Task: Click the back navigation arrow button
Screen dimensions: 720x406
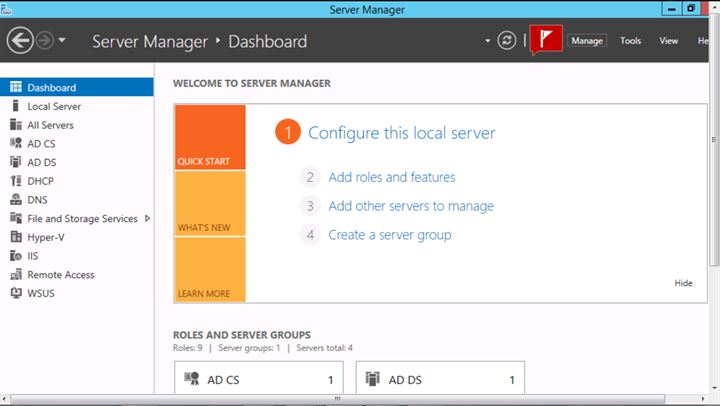Action: [20, 41]
